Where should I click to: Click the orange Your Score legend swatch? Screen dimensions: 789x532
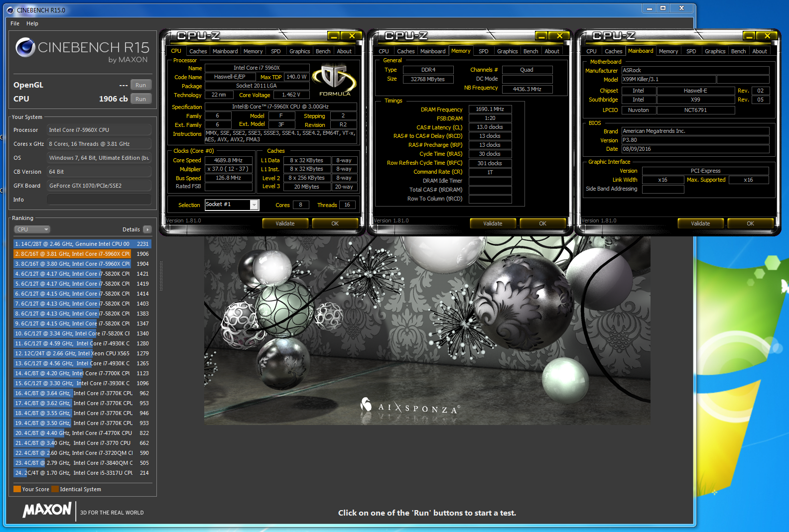pyautogui.click(x=17, y=489)
